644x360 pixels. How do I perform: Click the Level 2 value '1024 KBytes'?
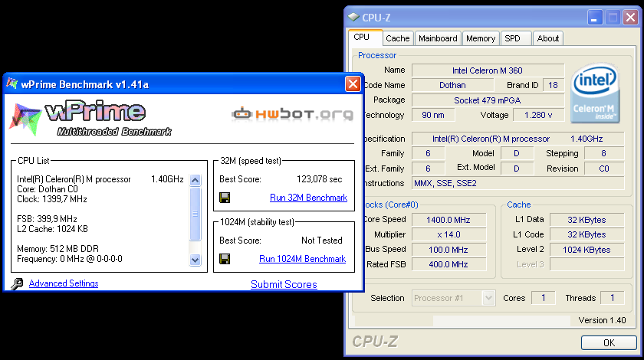coord(587,250)
